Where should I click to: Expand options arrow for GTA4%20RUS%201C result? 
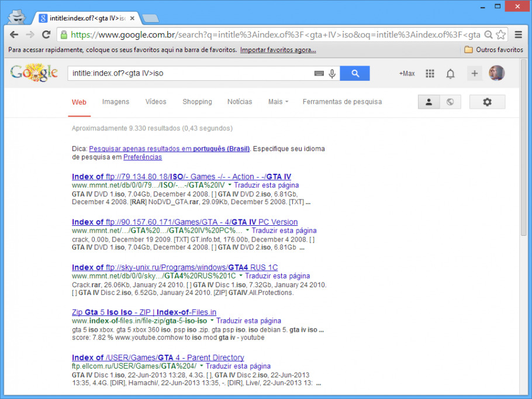[241, 276]
